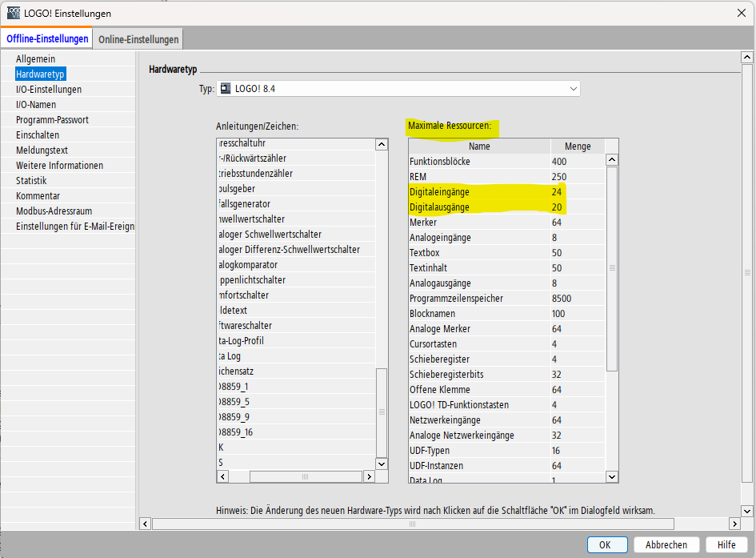The height and width of the screenshot is (558, 756).
Task: Open I/O-Einstellungen settings page
Action: [49, 90]
